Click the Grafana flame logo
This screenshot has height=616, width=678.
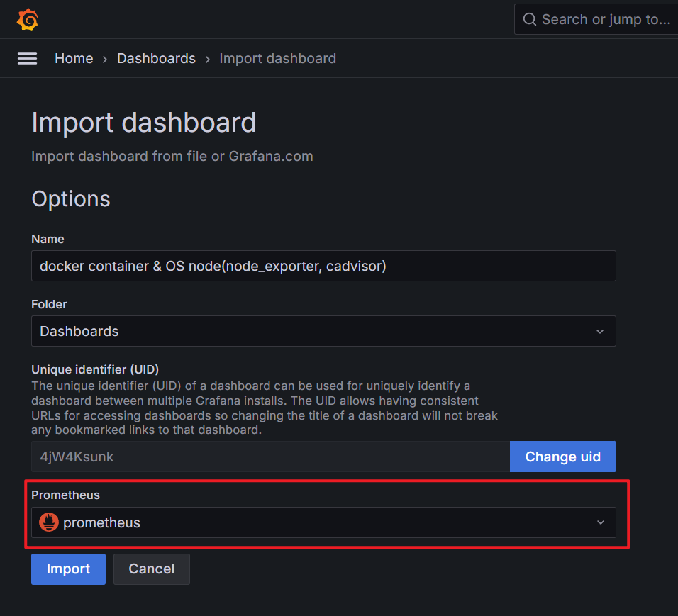coord(27,19)
